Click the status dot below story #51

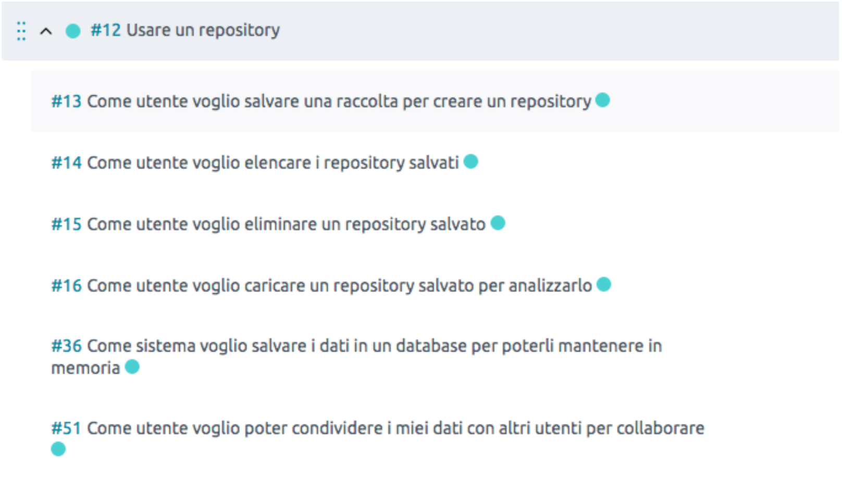click(x=58, y=449)
